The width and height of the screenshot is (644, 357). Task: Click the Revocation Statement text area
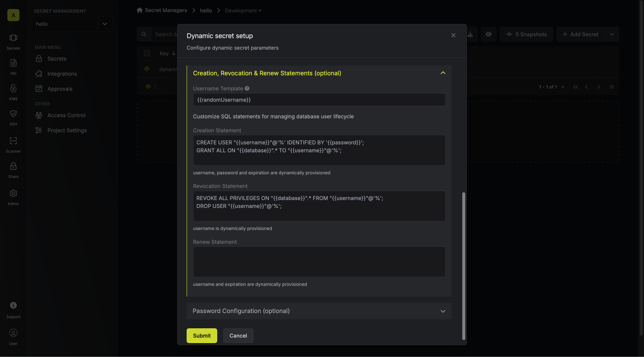tap(319, 206)
